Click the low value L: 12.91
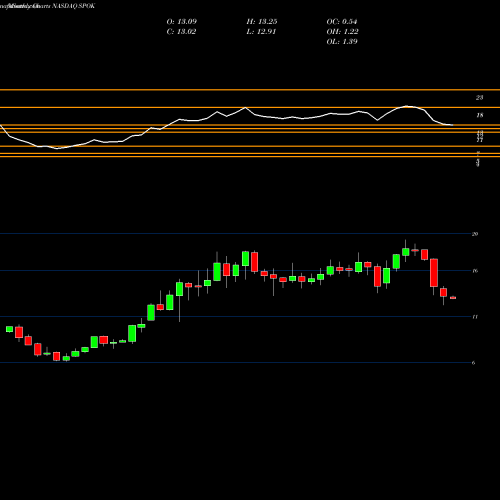This screenshot has width=500, height=500. tap(261, 32)
